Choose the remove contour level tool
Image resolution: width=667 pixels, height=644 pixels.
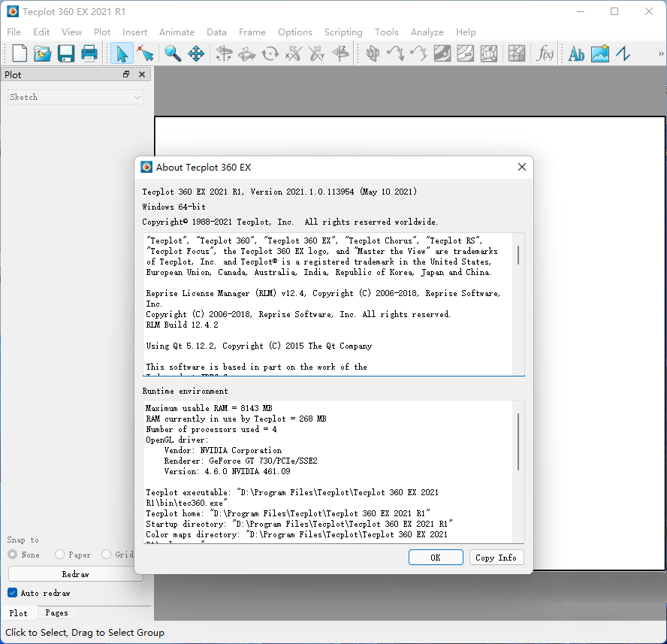click(466, 53)
